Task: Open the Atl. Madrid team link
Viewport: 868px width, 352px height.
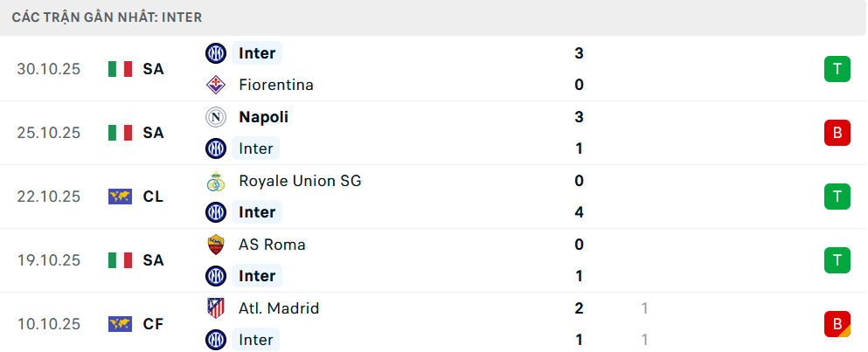Action: tap(279, 308)
